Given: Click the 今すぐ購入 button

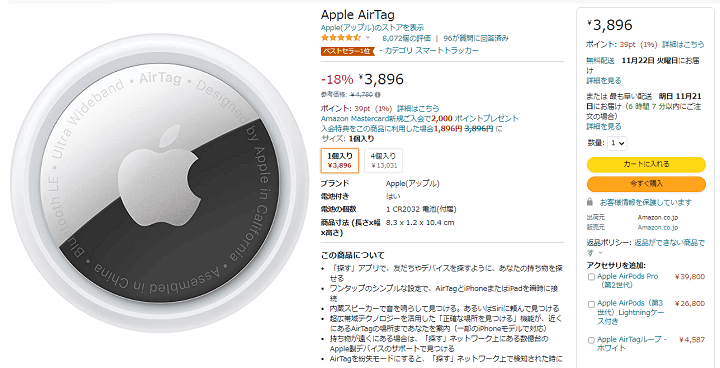Looking at the screenshot, I should click(x=646, y=184).
